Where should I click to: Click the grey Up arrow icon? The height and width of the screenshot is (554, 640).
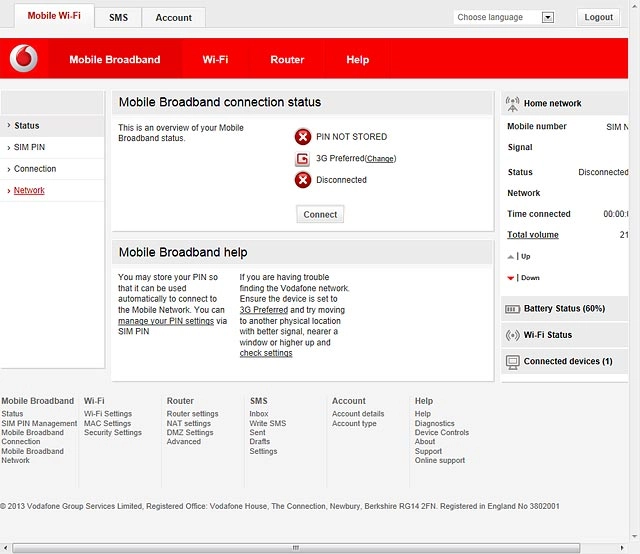(510, 256)
